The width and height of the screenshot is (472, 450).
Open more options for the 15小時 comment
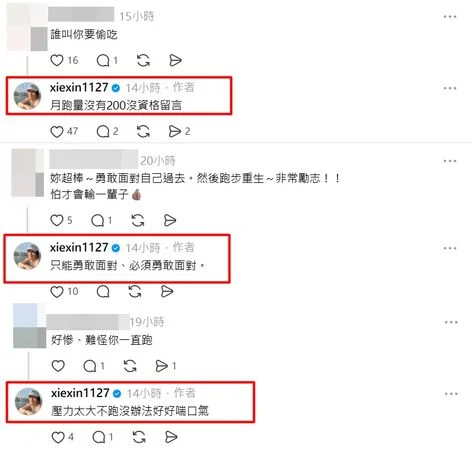[450, 16]
